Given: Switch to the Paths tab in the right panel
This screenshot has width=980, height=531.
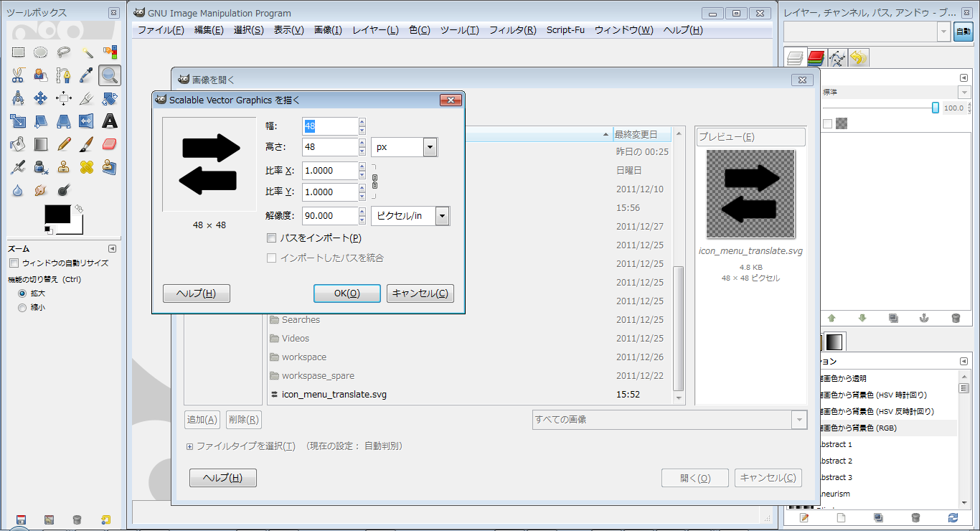Looking at the screenshot, I should 837,57.
